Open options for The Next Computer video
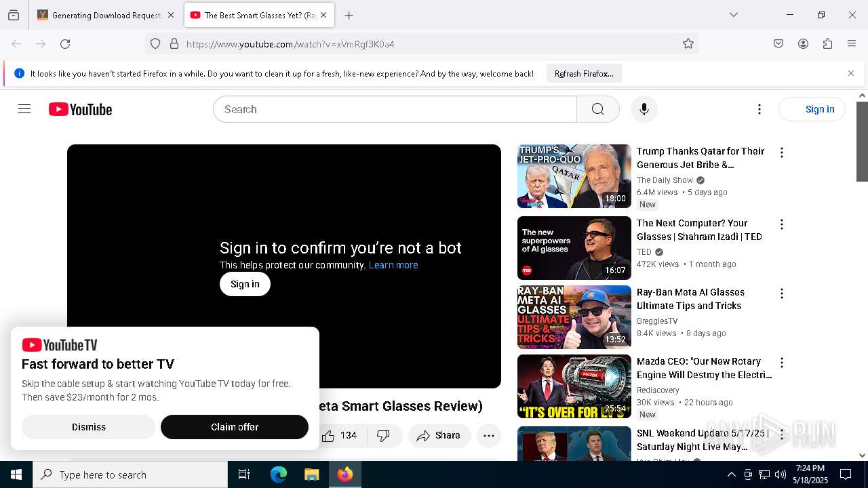The width and height of the screenshot is (868, 488). click(x=782, y=224)
